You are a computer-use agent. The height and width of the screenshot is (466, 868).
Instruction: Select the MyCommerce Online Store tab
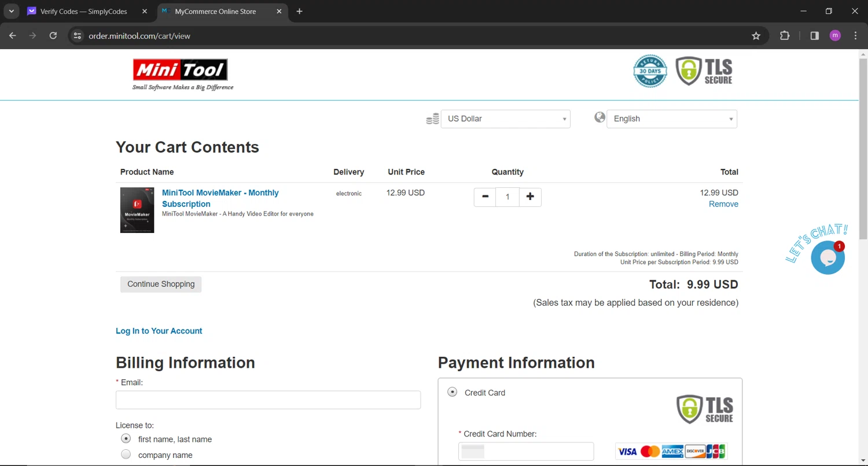222,11
